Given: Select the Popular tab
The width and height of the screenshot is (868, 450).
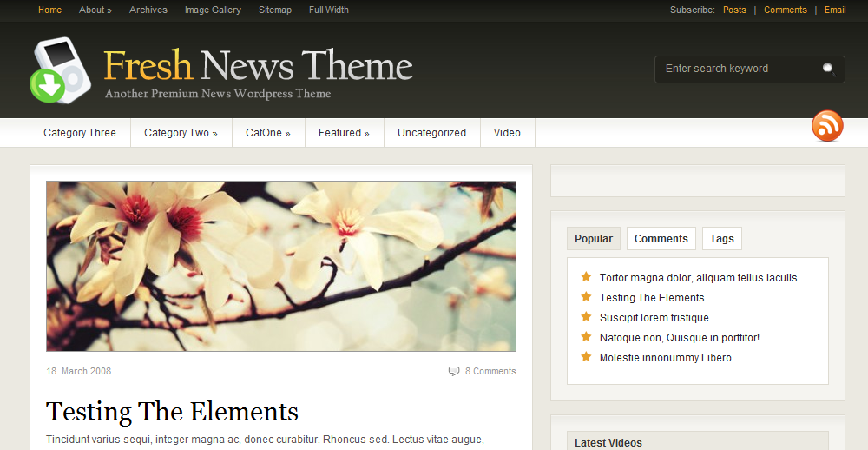Looking at the screenshot, I should (x=593, y=239).
